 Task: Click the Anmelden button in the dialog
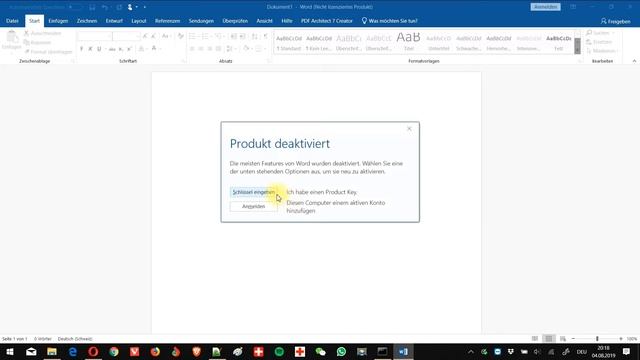[253, 207]
